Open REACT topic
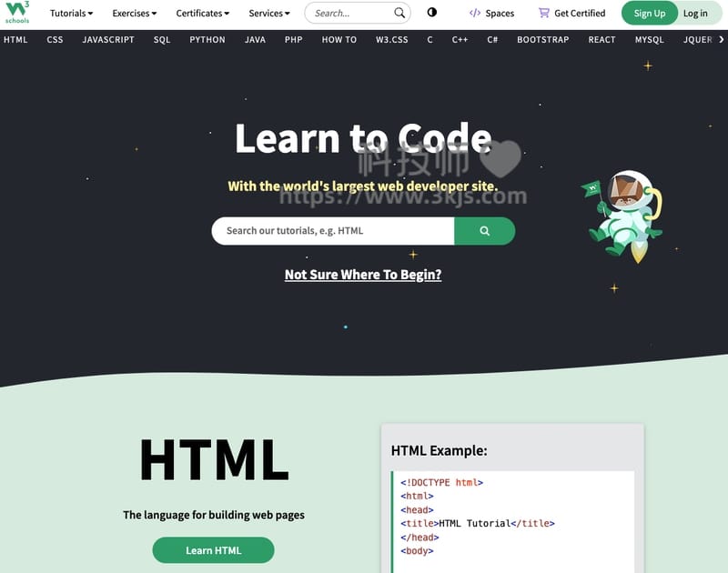The height and width of the screenshot is (573, 728). [x=602, y=40]
